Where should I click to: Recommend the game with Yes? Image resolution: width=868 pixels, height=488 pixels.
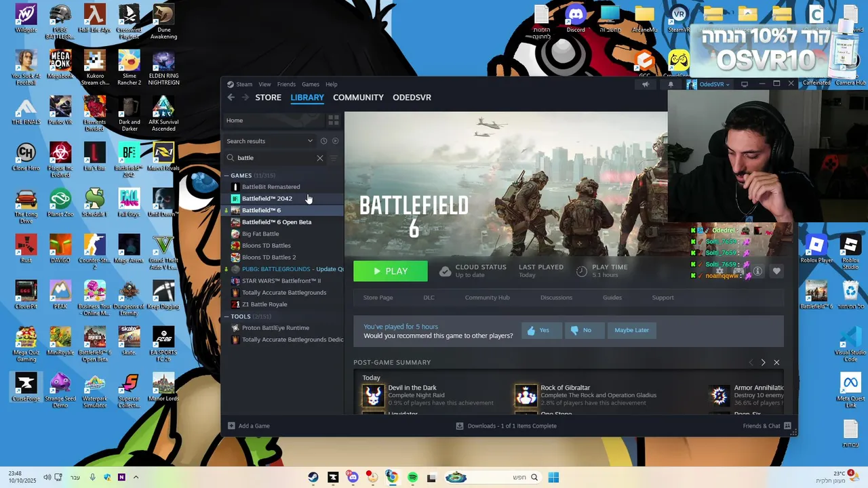(542, 330)
